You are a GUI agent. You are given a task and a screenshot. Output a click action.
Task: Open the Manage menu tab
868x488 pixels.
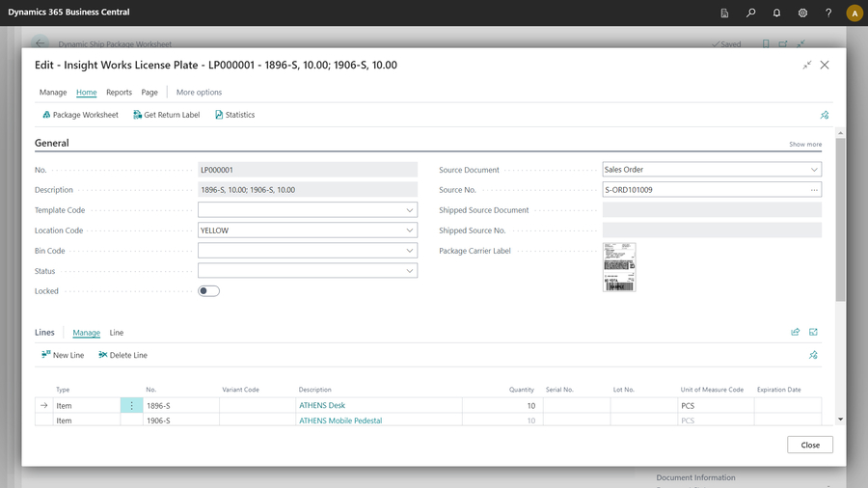[53, 93]
